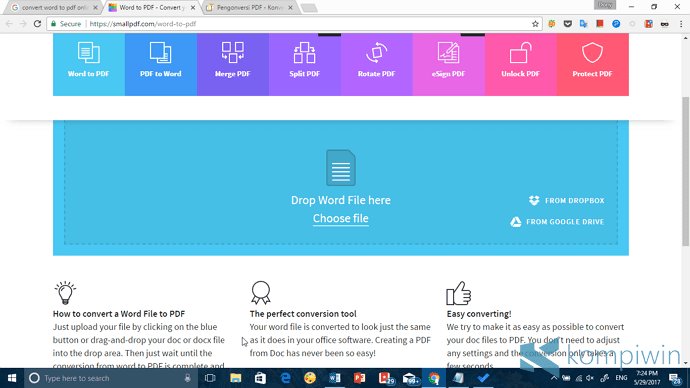Click the lightbulb icon above How to convert

[65, 293]
